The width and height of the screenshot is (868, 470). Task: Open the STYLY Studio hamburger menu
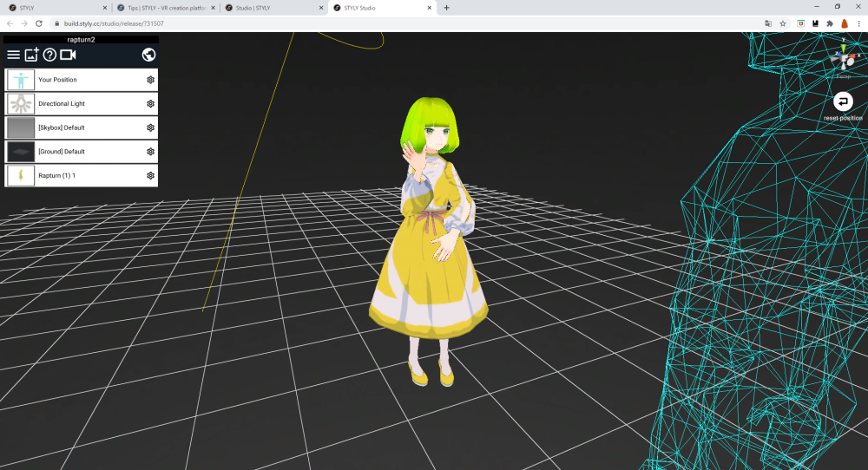[x=13, y=55]
